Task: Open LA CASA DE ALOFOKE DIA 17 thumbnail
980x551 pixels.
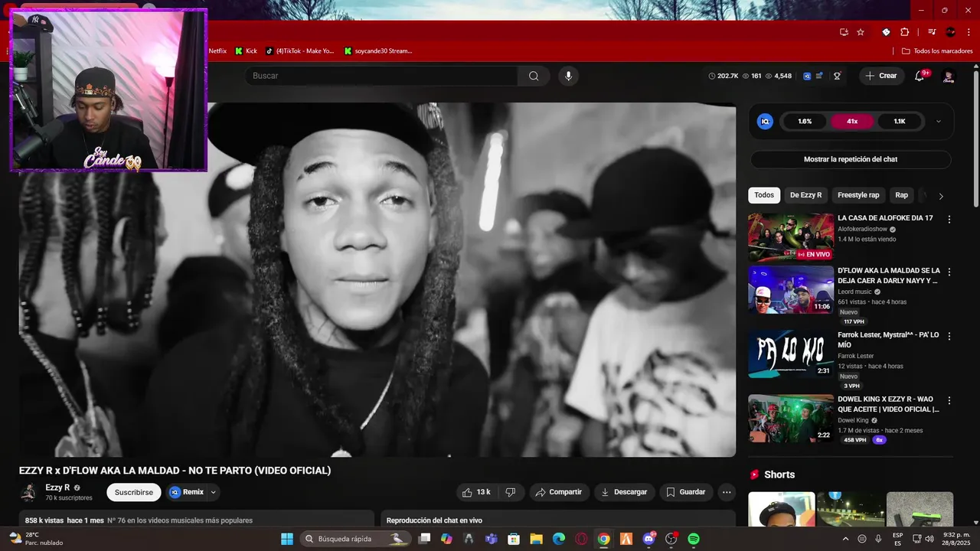Action: click(791, 237)
